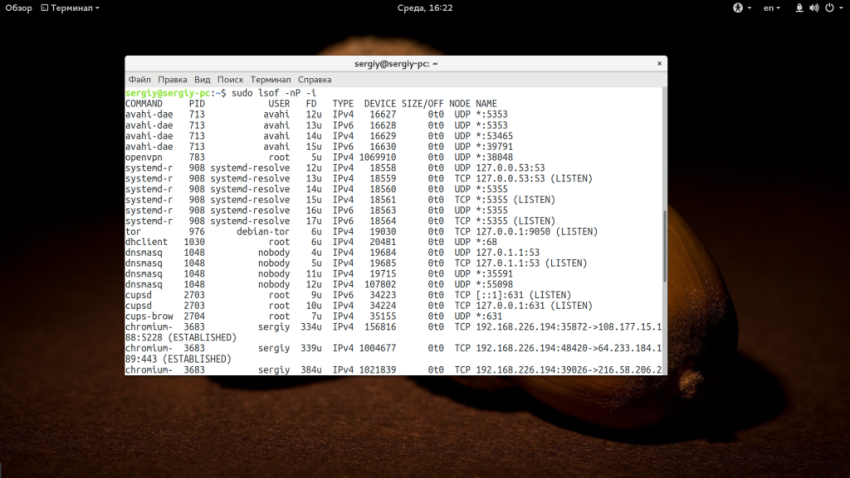This screenshot has width=850, height=478.
Task: Click the terminal window title bar
Action: [x=396, y=63]
